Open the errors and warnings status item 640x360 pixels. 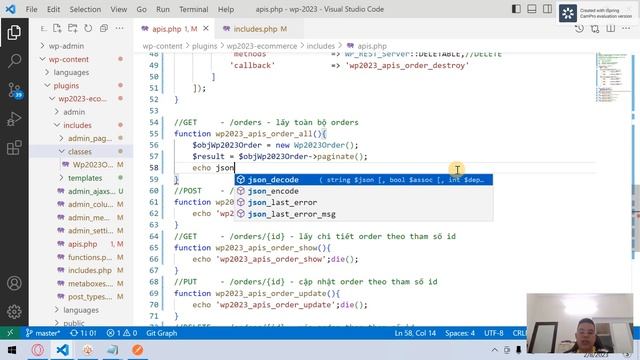click(122, 333)
